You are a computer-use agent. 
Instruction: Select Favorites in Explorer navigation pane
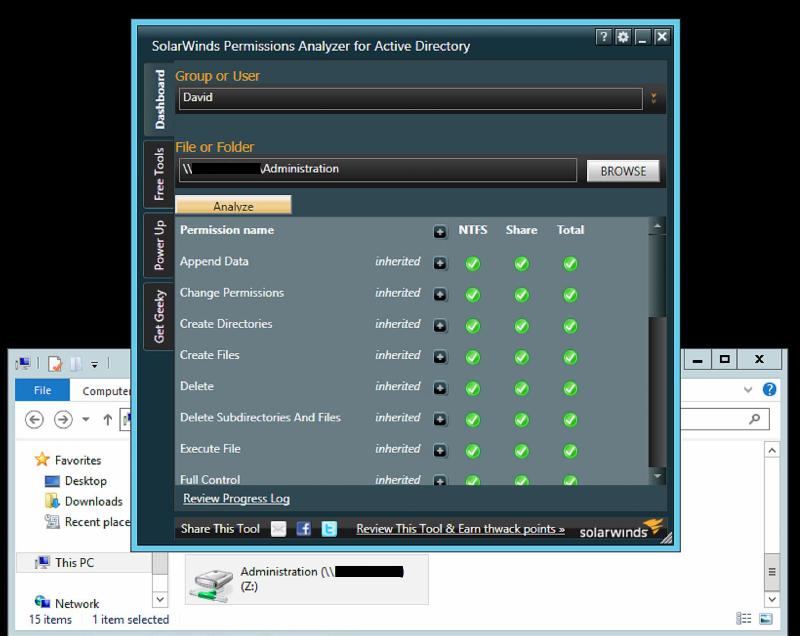pyautogui.click(x=68, y=460)
